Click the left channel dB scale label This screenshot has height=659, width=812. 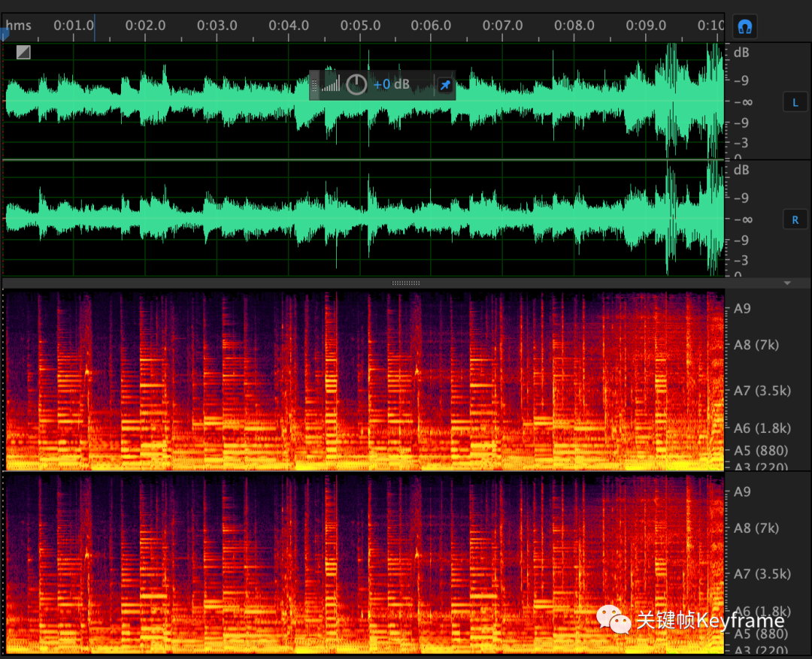pyautogui.click(x=741, y=53)
